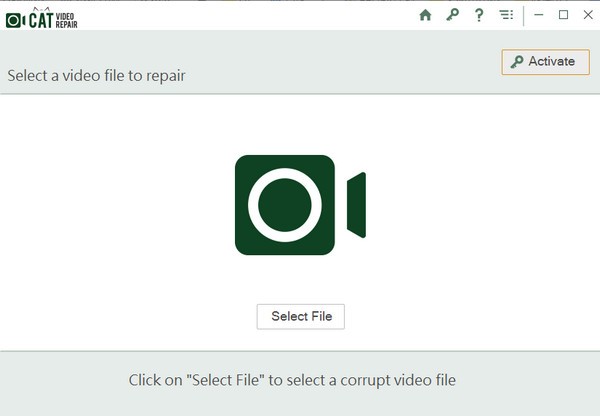Open the menu list icon
600x416 pixels.
[506, 15]
